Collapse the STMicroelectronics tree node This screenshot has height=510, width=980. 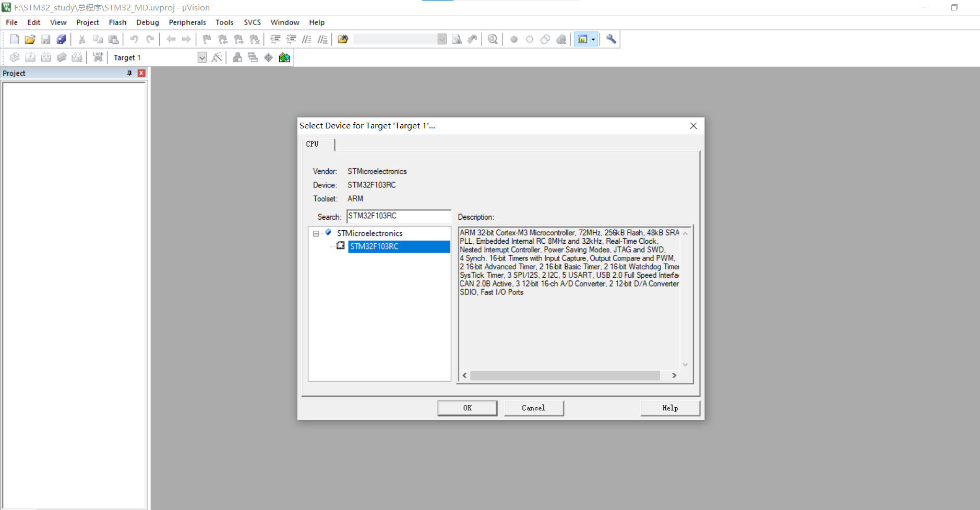click(316, 234)
